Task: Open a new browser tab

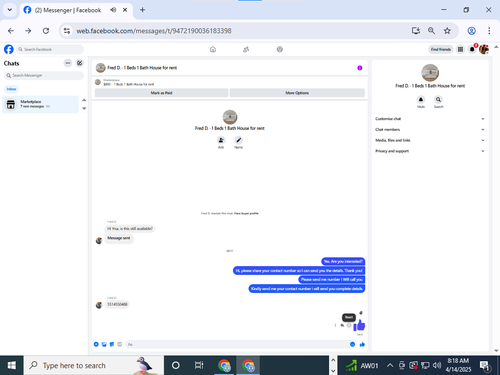Action: (x=142, y=10)
